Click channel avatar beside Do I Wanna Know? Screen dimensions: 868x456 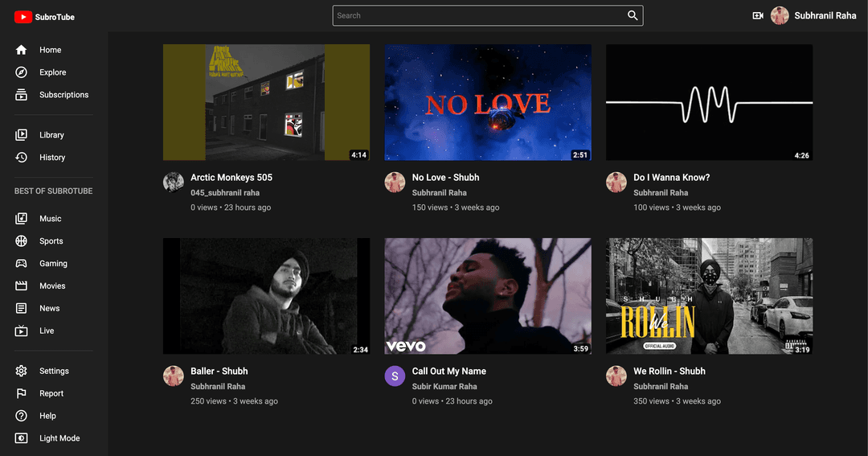[x=616, y=182]
